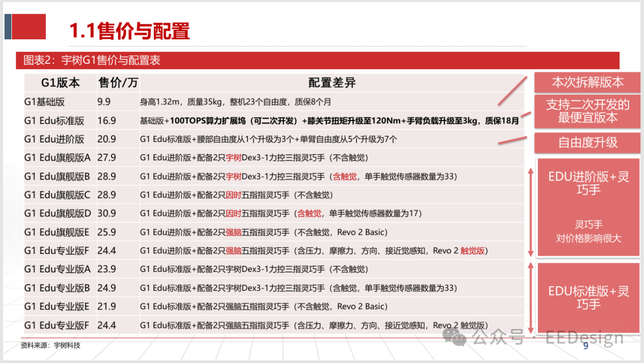Select the G1 Edu进阶版 row name
Screen dimensions: 644x363
(54, 139)
